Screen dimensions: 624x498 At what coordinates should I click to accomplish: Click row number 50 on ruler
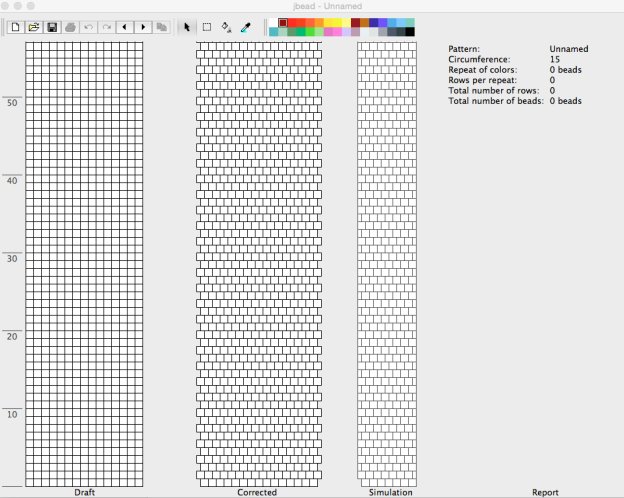[12, 103]
